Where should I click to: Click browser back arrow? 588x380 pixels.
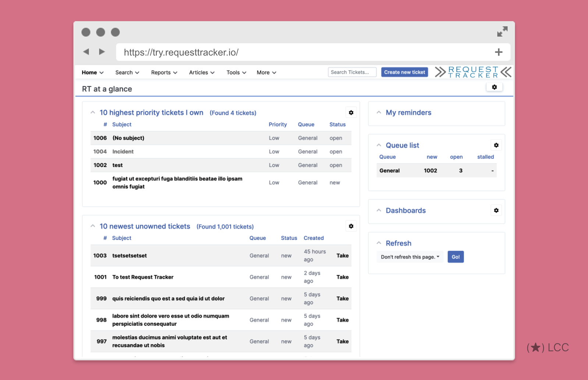(86, 52)
